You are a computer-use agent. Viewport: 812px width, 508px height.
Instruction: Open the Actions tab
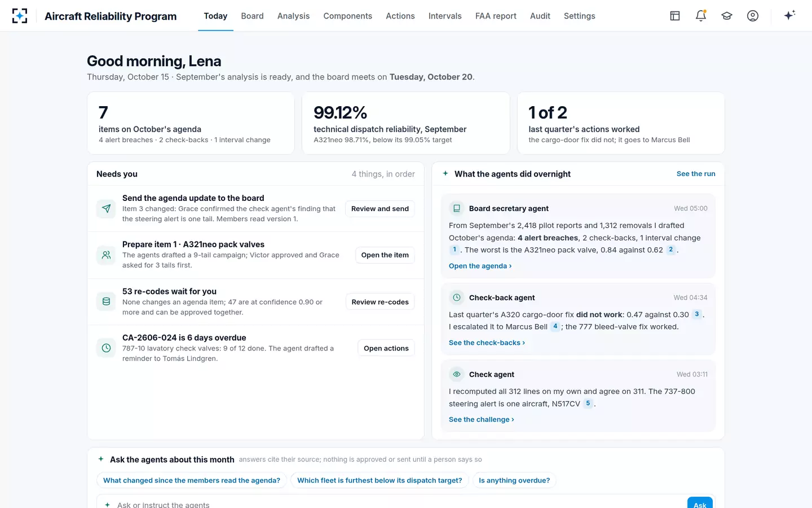point(400,16)
